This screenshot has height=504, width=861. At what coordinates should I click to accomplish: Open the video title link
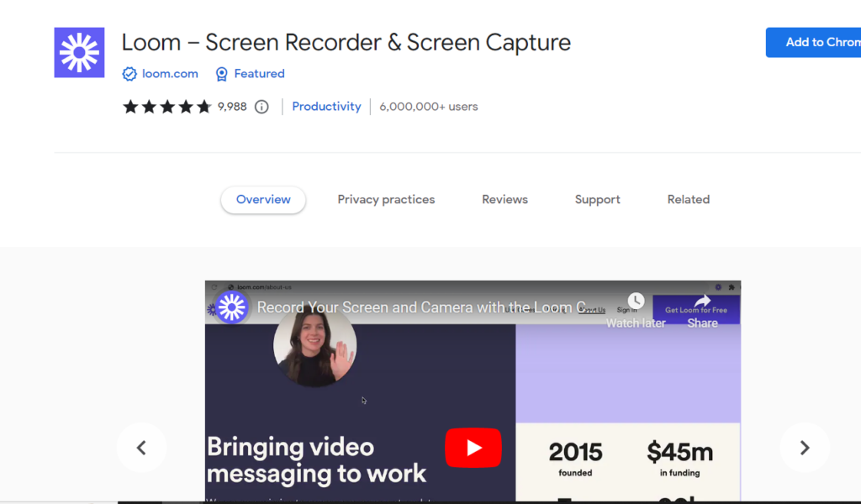point(425,307)
